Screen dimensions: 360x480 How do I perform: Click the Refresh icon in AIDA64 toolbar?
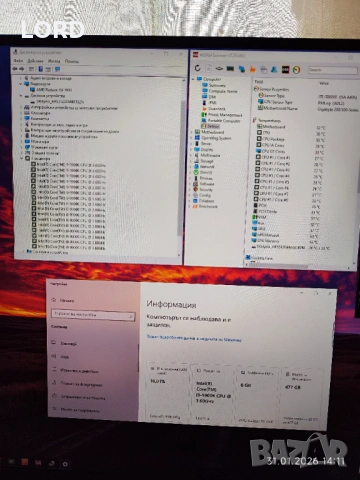(198, 68)
